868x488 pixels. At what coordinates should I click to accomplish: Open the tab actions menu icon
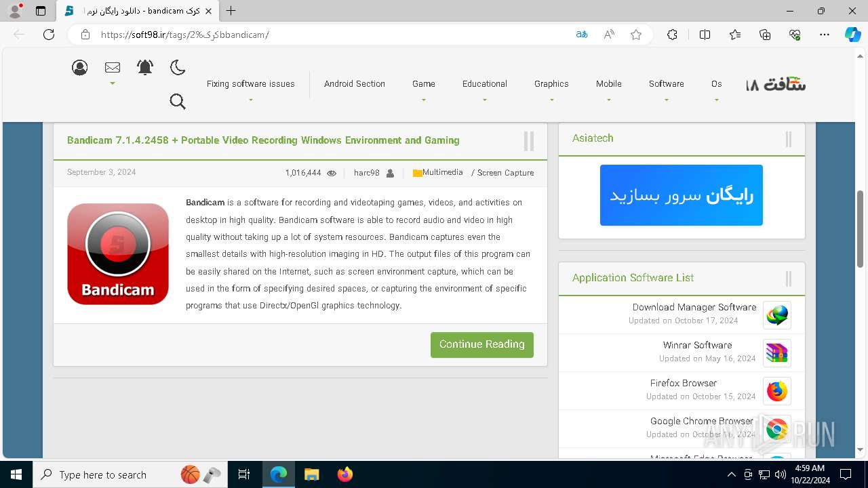pos(41,11)
